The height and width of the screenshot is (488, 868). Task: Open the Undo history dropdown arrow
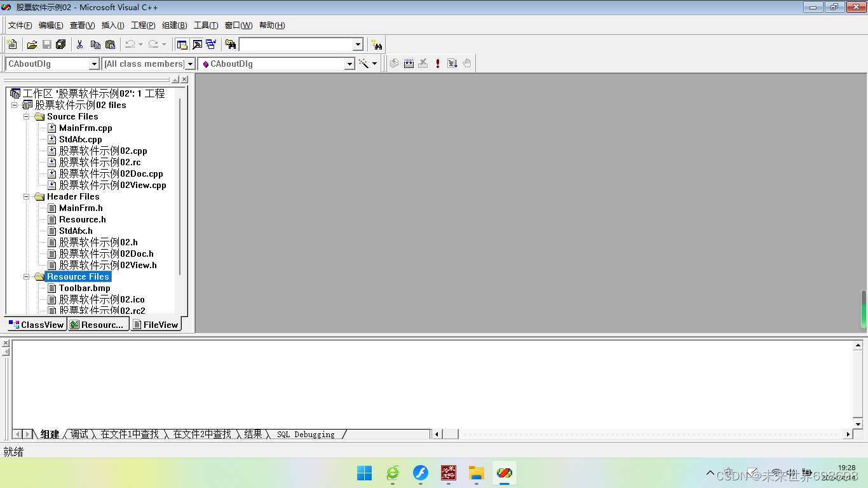click(x=140, y=44)
